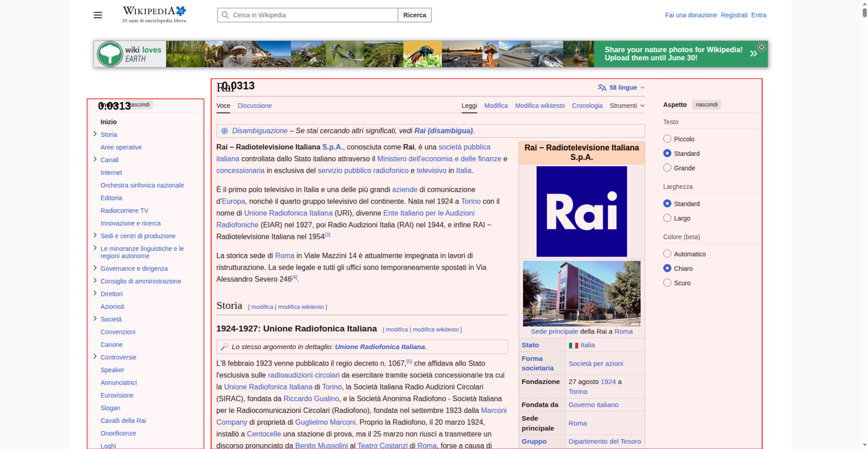Click the Rai logo image
The height and width of the screenshot is (449, 868).
(582, 211)
